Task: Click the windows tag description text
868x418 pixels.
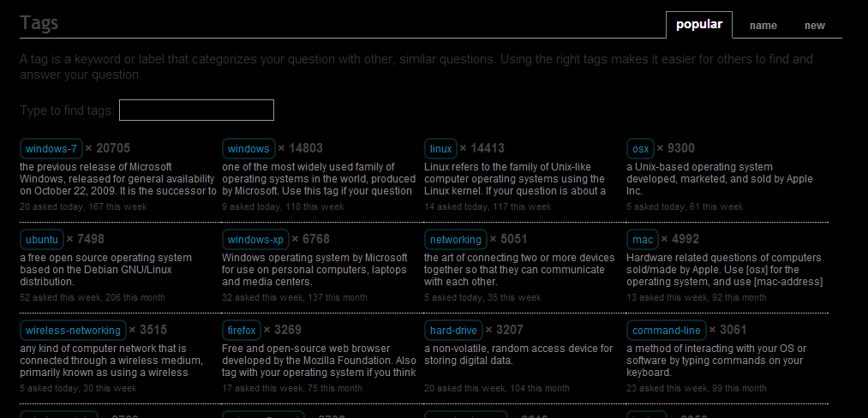Action: pos(319,179)
